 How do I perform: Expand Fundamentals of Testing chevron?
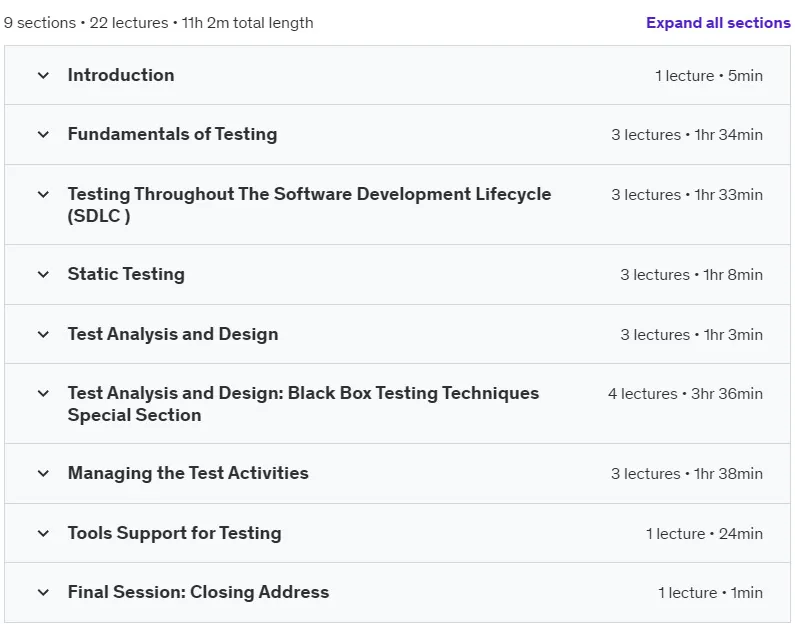tap(44, 135)
